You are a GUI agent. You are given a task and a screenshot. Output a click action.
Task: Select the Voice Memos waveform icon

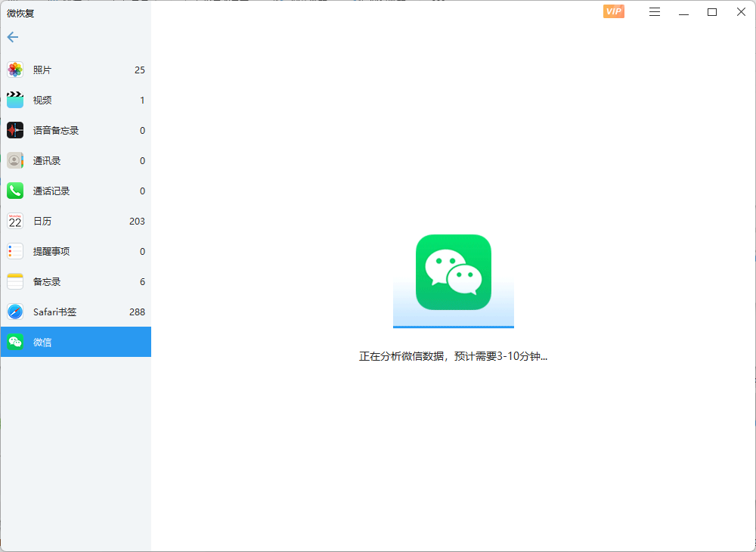point(15,130)
